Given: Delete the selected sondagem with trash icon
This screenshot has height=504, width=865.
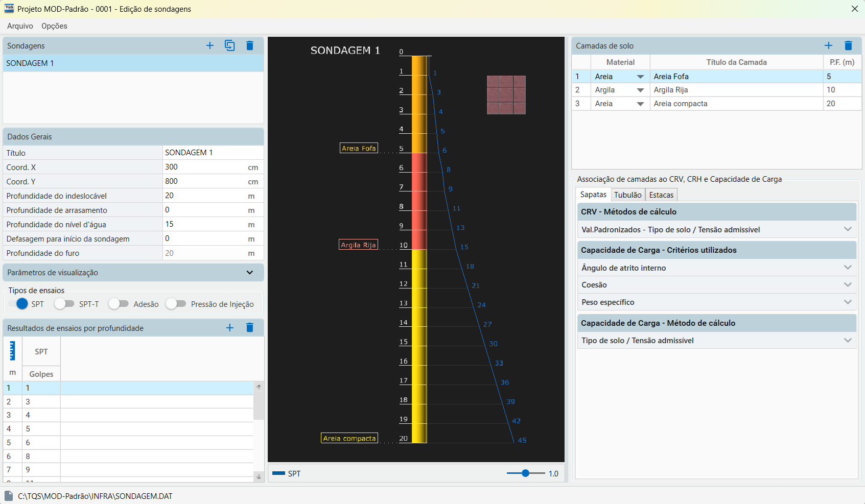Looking at the screenshot, I should pos(250,45).
